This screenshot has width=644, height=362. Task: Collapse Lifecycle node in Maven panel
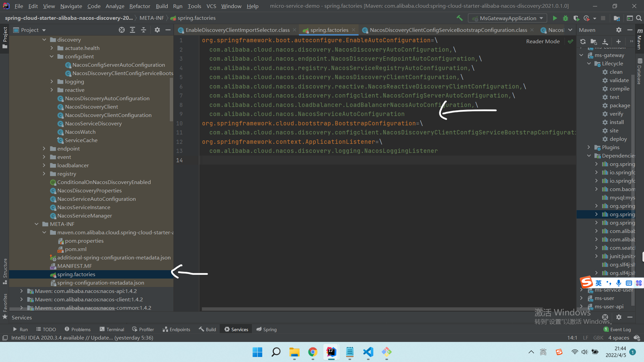589,63
